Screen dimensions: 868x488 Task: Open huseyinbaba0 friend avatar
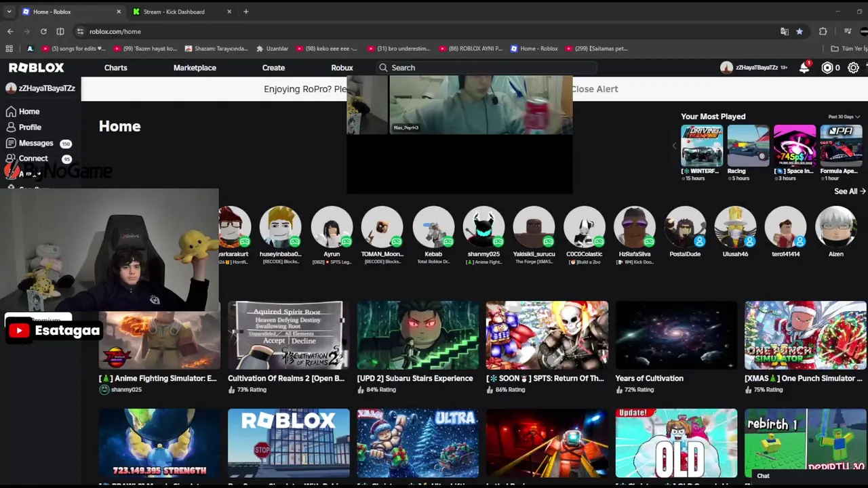281,228
